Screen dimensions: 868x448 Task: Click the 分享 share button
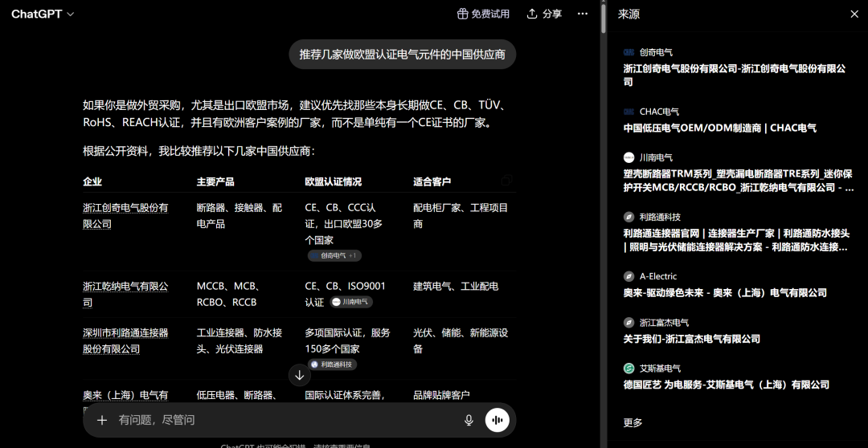click(x=544, y=14)
